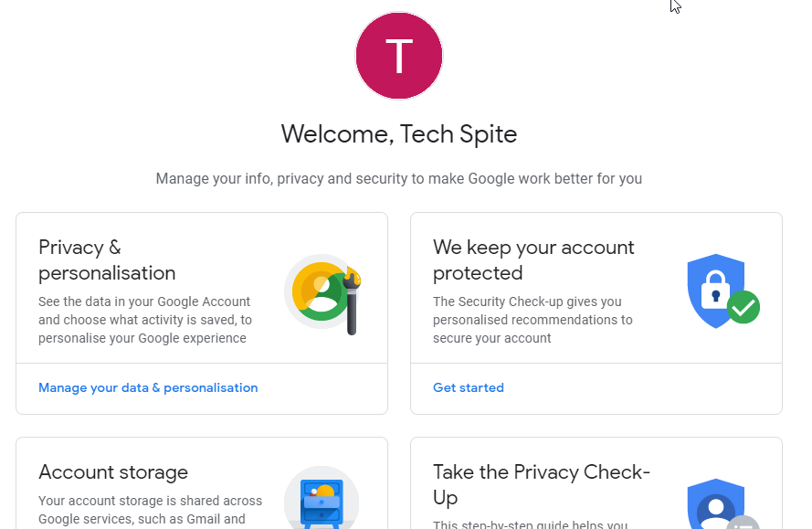Viewport: 812px width, 529px height.
Task: Click the "Welcome, Tech Spite" heading
Action: 399,134
